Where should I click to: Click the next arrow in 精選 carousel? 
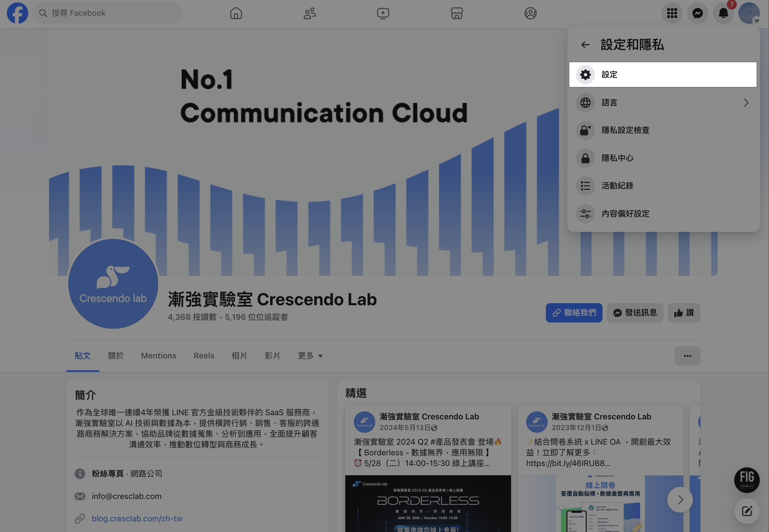[680, 500]
